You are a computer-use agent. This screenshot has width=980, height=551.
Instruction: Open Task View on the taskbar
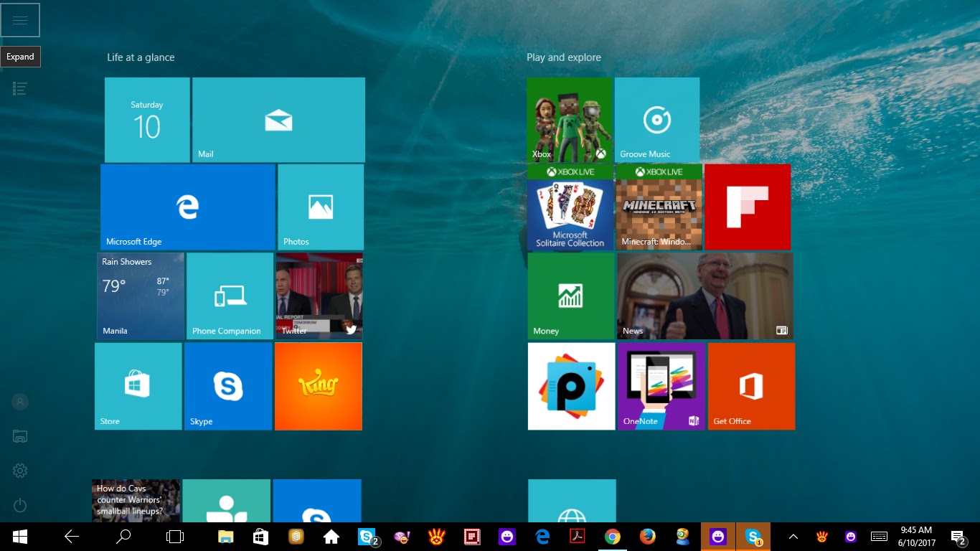175,537
